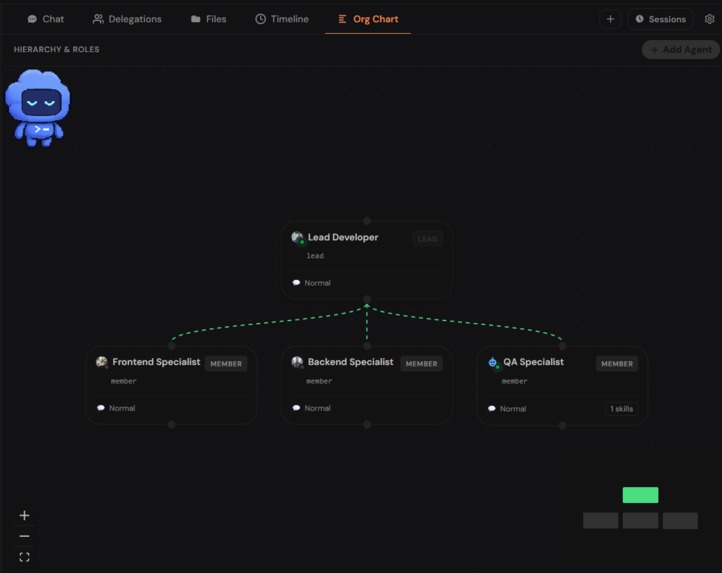Click the 'lead' role text
This screenshot has width=722, height=573.
click(315, 256)
